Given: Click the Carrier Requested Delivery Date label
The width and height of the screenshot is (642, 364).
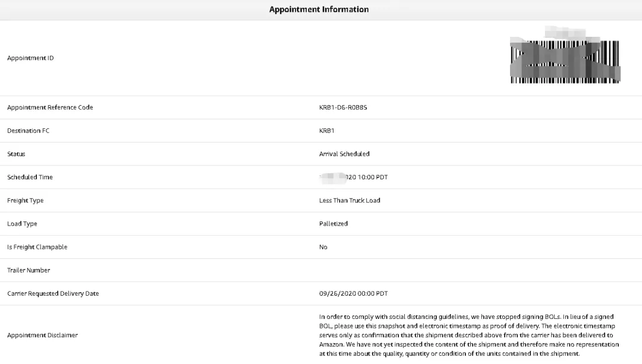Looking at the screenshot, I should 53,294.
